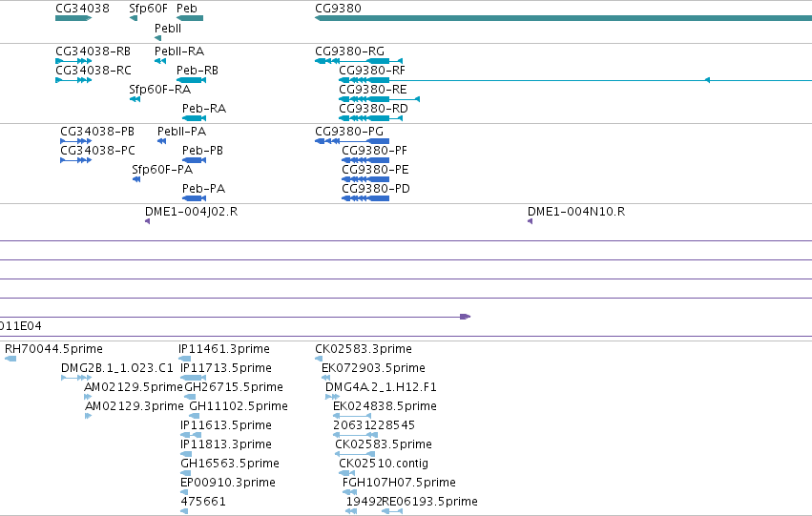Select the PebII gene label
The height and width of the screenshot is (516, 812).
point(168,28)
